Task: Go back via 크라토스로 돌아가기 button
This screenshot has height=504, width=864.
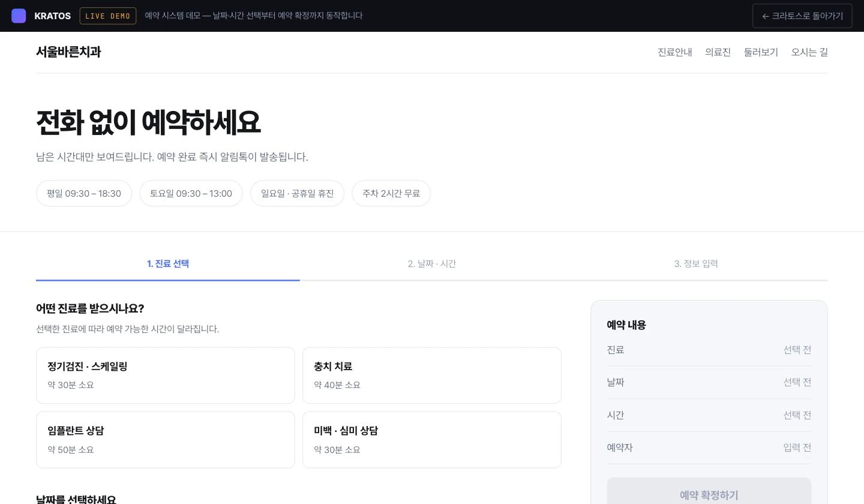Action: point(802,16)
